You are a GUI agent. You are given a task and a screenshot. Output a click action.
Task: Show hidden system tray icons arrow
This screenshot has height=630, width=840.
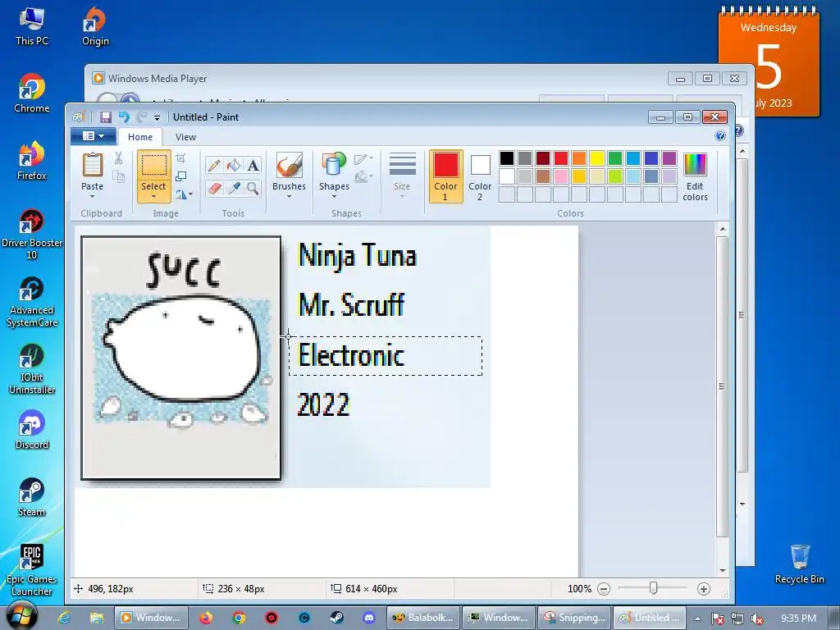point(697,619)
